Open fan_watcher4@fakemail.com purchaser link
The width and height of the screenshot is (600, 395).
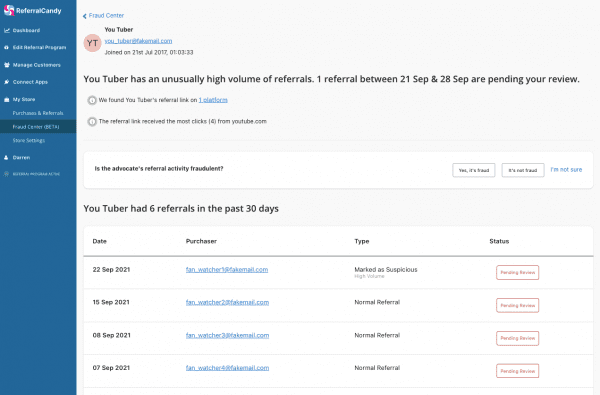[x=227, y=368]
